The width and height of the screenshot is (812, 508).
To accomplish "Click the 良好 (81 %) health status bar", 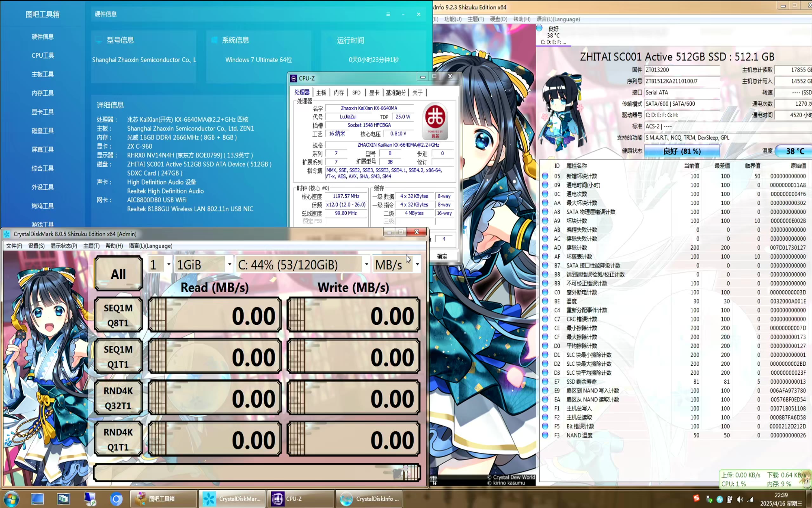I will click(682, 151).
